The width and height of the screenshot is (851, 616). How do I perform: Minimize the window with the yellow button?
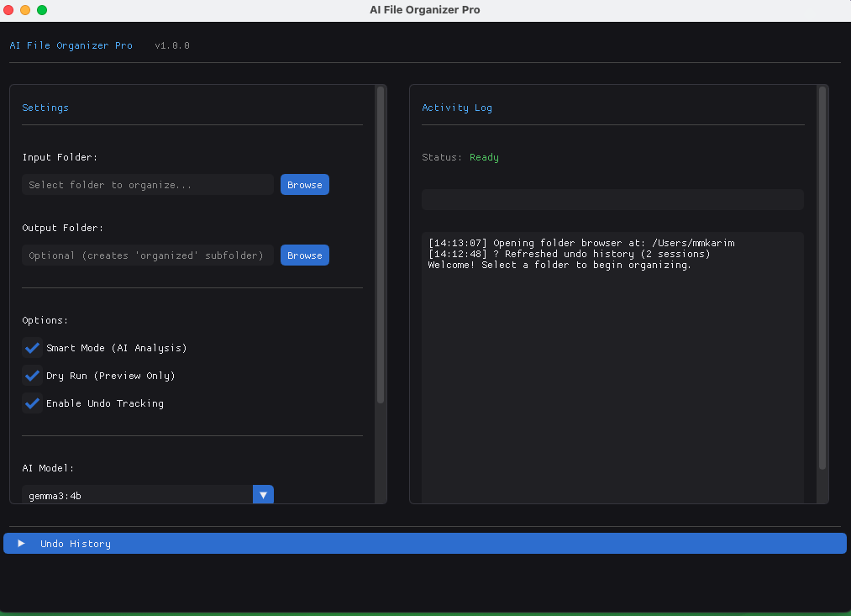[25, 10]
